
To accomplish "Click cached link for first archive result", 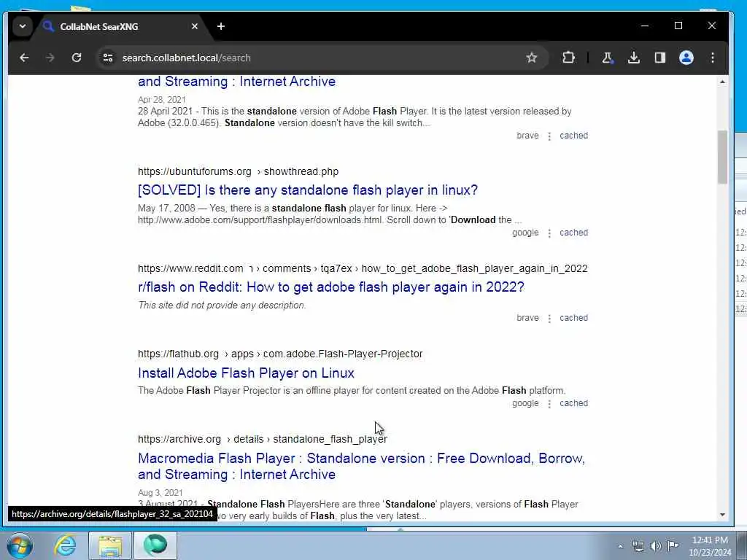I will [573, 135].
